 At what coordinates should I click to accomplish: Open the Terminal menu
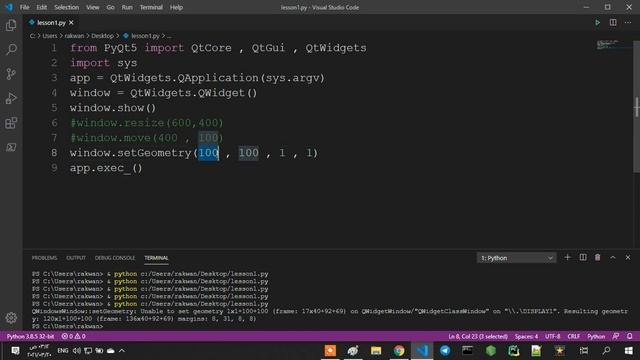[x=151, y=7]
